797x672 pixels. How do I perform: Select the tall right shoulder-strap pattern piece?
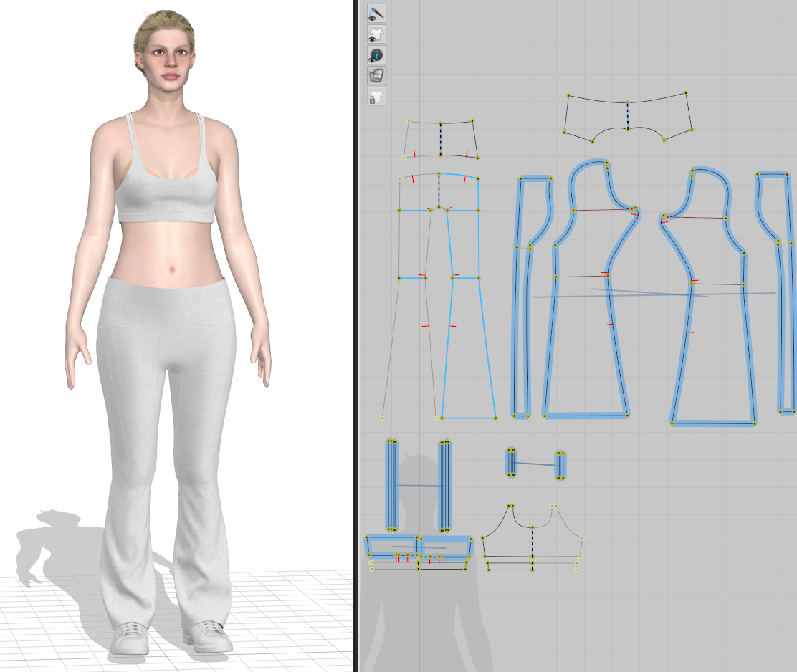pos(445,486)
